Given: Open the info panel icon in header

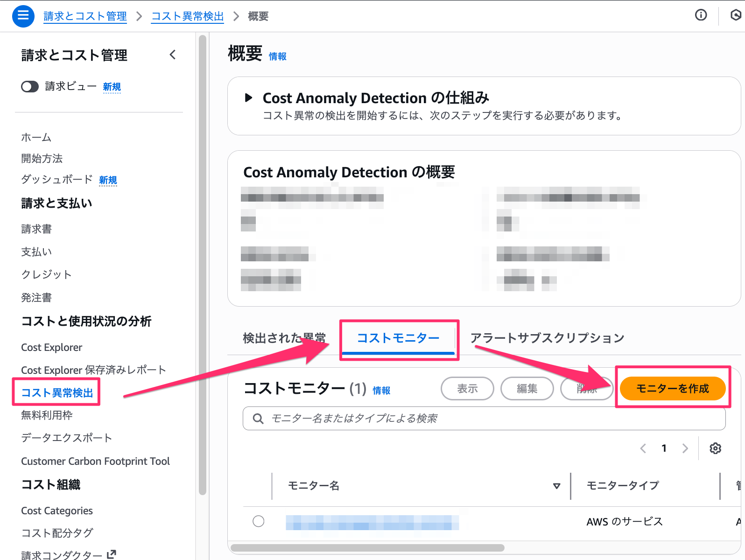Looking at the screenshot, I should tap(701, 15).
